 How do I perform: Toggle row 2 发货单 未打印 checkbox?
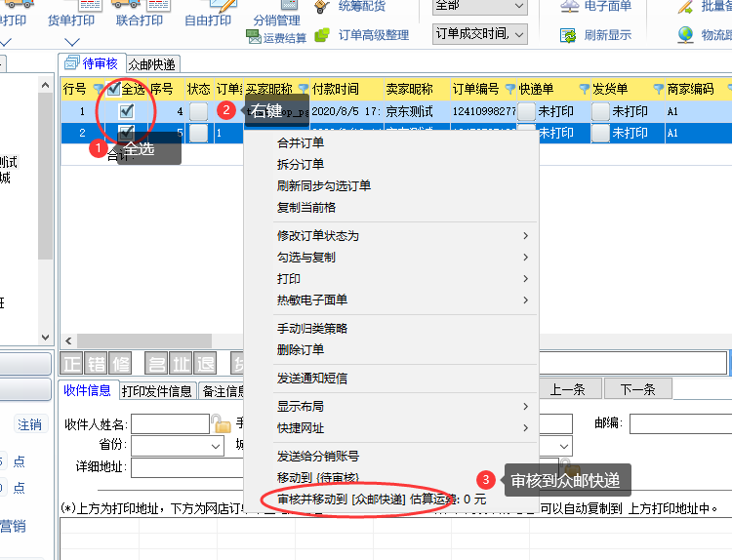600,133
